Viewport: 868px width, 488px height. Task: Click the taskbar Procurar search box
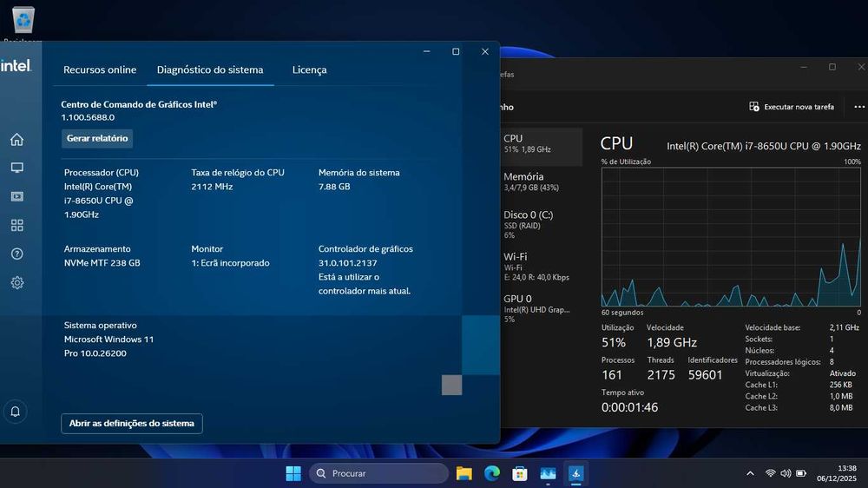click(x=378, y=473)
